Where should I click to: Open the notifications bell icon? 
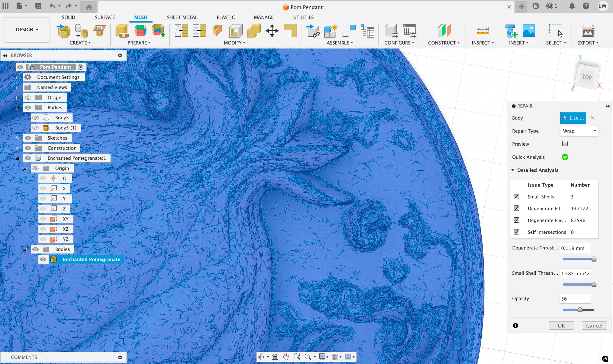tap(572, 6)
